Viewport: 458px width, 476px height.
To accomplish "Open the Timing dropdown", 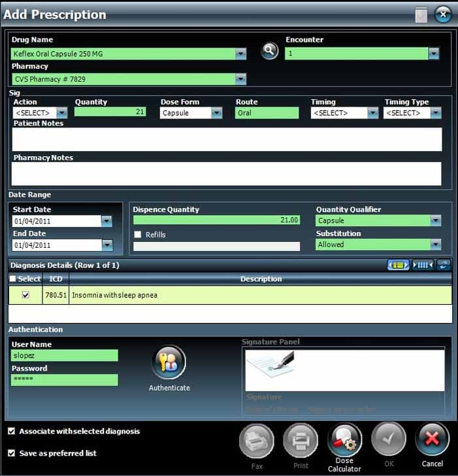I will tap(373, 113).
